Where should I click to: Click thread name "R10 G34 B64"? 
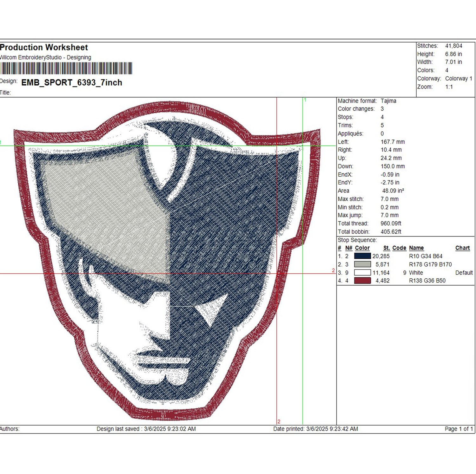pyautogui.click(x=426, y=256)
